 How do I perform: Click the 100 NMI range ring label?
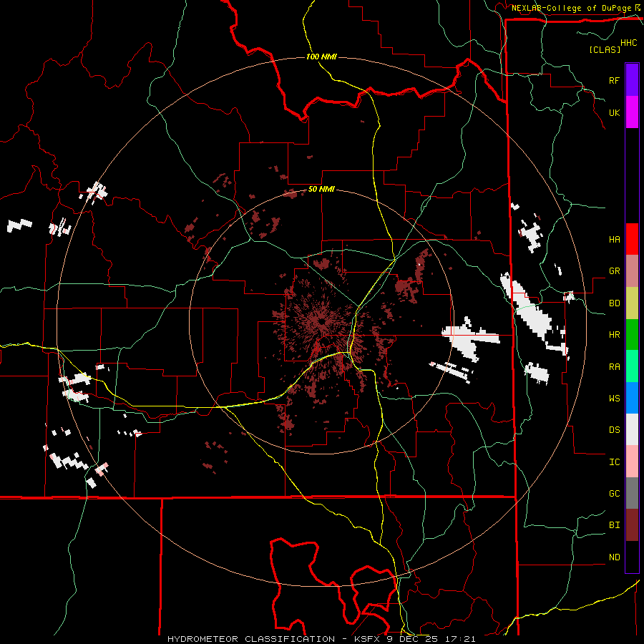click(x=321, y=57)
